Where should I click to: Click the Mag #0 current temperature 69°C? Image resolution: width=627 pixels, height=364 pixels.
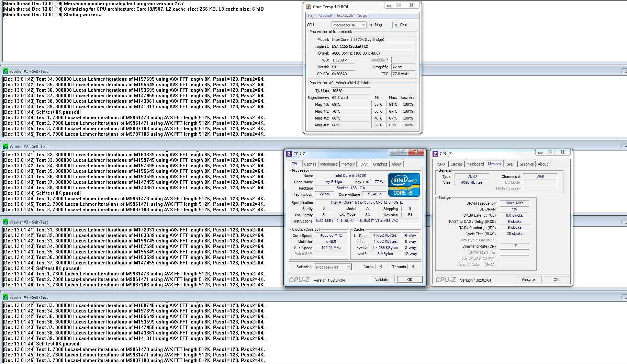point(351,104)
